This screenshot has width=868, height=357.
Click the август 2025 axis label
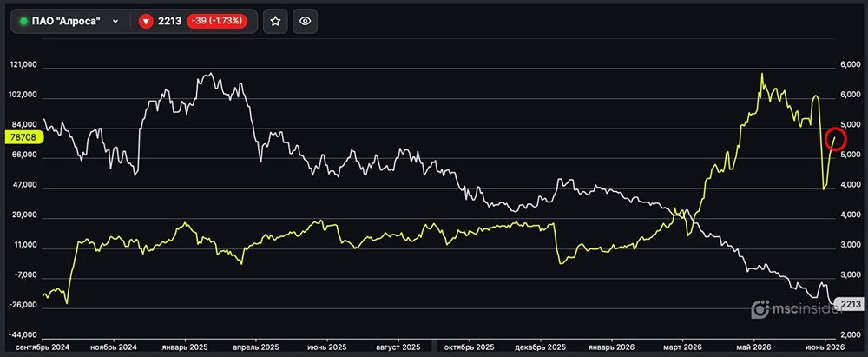[398, 347]
